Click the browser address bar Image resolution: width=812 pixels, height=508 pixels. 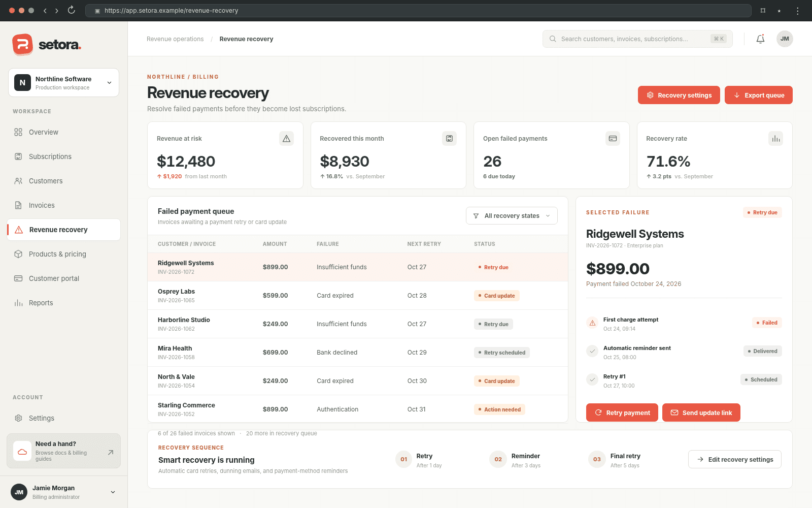click(x=418, y=11)
